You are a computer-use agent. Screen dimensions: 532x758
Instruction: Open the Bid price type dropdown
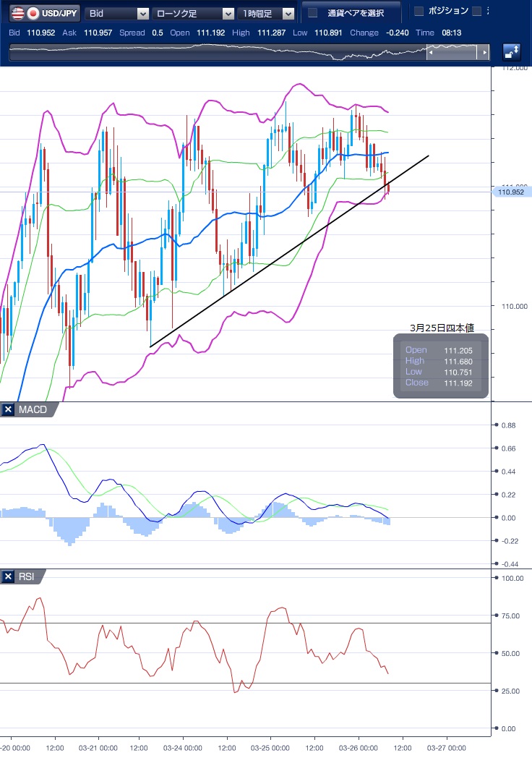(117, 13)
